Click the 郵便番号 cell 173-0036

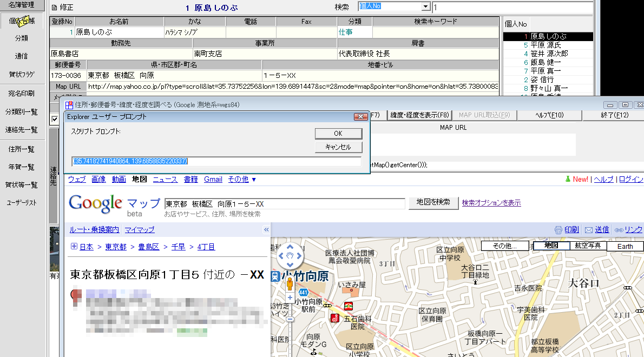pos(68,76)
